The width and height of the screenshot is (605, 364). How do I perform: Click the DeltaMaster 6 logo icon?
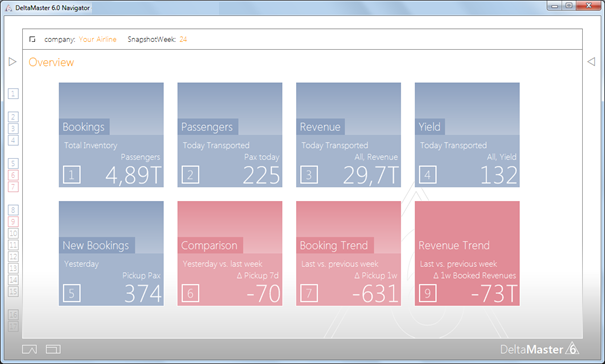(x=573, y=348)
